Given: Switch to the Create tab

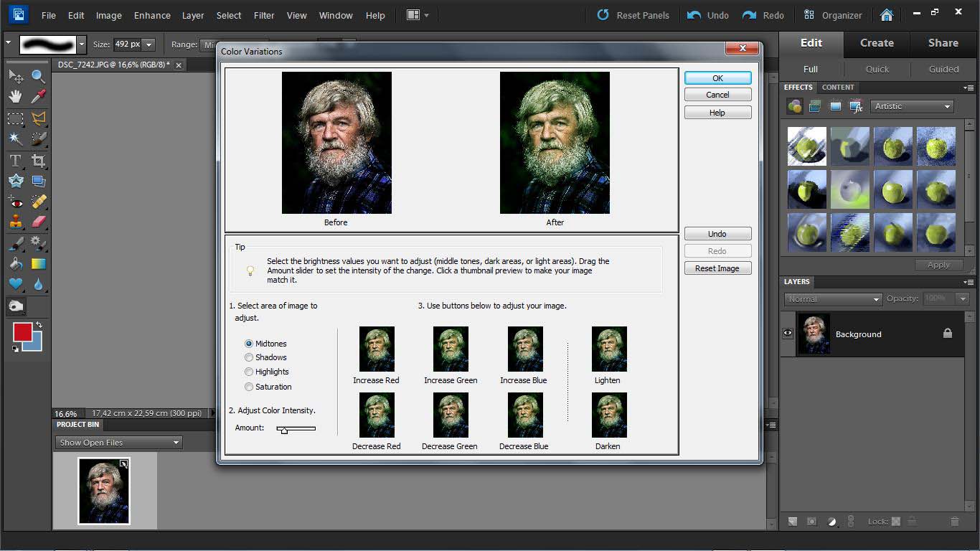Looking at the screenshot, I should tap(877, 43).
